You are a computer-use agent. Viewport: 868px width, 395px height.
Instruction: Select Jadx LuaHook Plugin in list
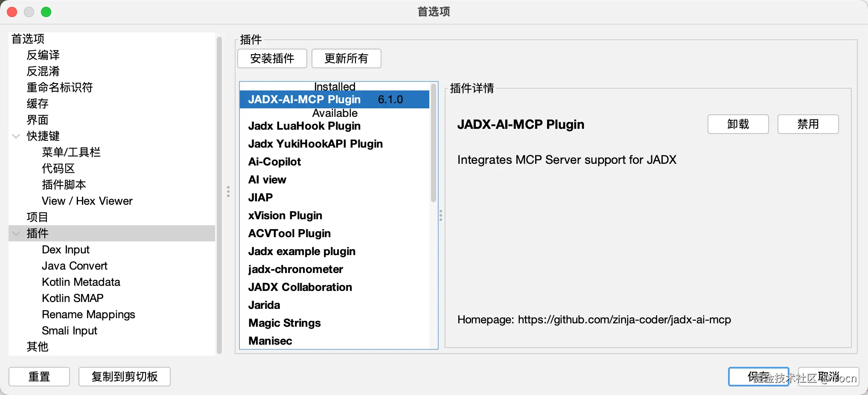coord(304,126)
